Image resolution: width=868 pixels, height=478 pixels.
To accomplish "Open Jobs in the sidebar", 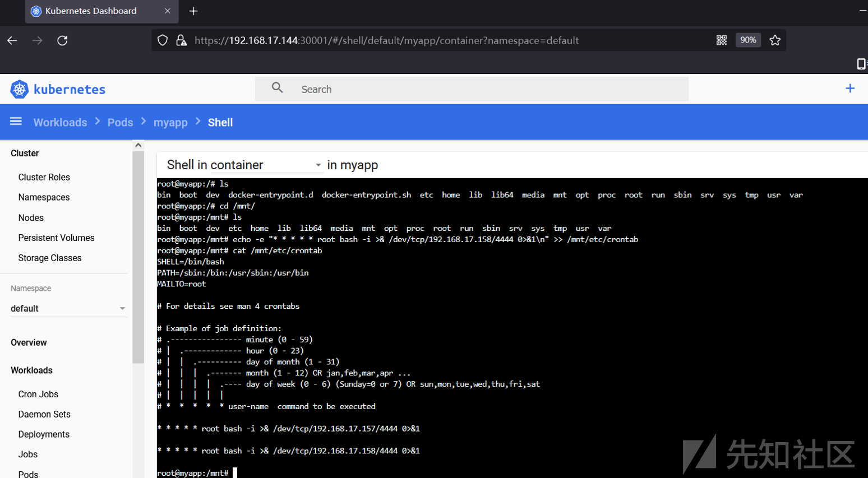I will (28, 454).
